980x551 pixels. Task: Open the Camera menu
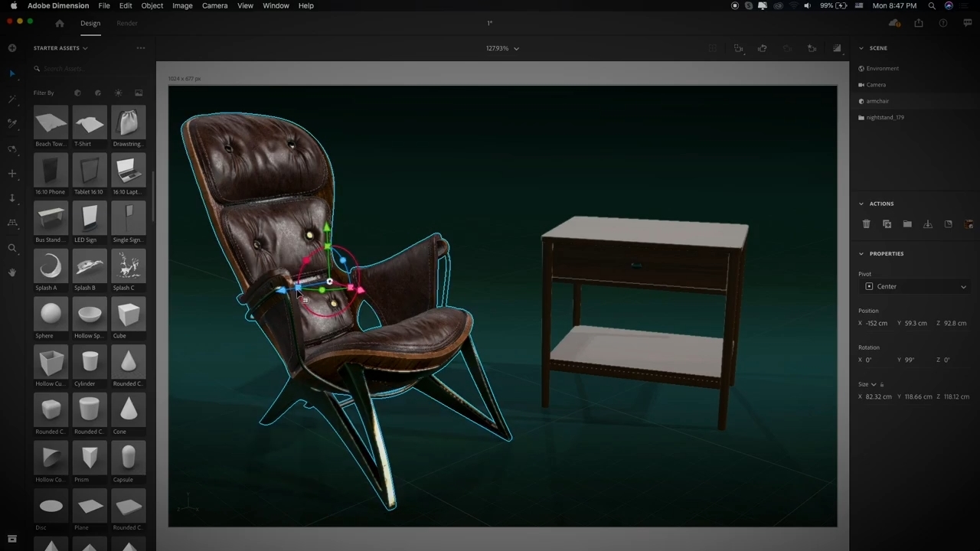point(214,5)
